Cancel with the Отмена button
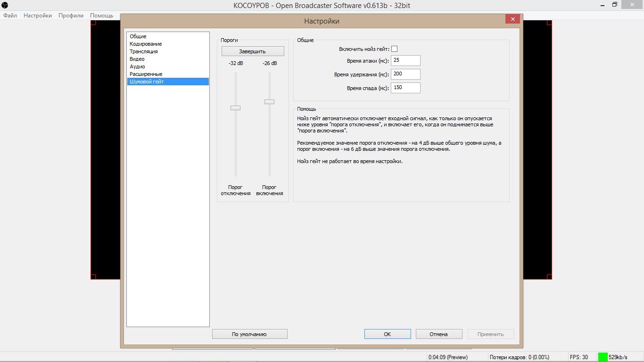Image resolution: width=644 pixels, height=362 pixels. (x=438, y=334)
